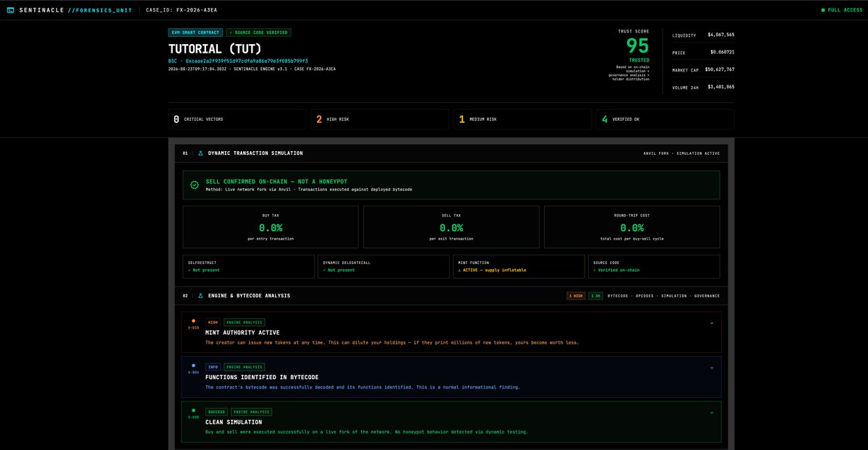Expand the Mint Authority Active finding

[x=712, y=323]
